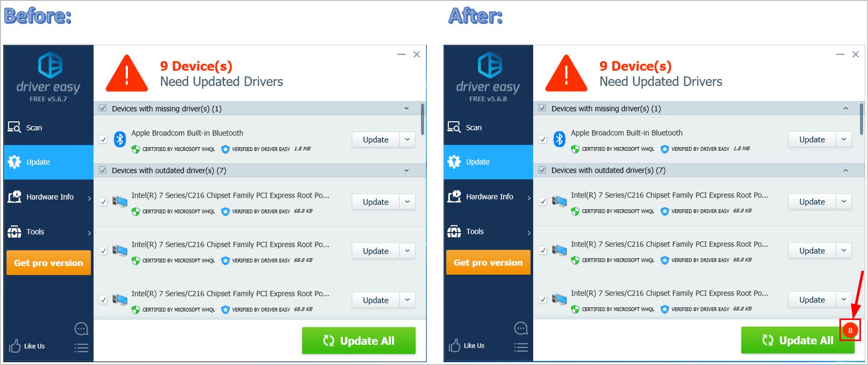Select Tools menu item in After window
The height and width of the screenshot is (365, 868).
click(x=488, y=232)
